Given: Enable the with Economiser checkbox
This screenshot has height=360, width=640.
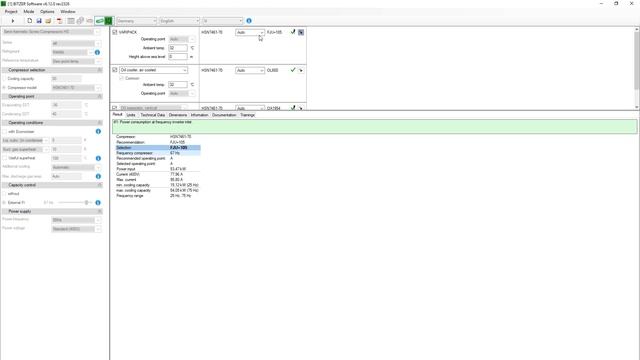Looking at the screenshot, I should (4, 131).
